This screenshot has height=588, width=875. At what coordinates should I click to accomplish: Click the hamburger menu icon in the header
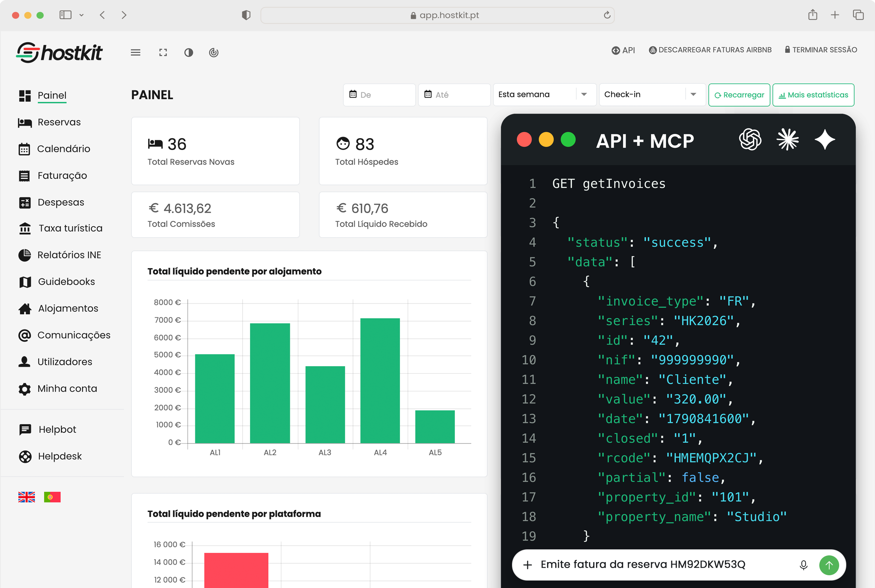[136, 52]
